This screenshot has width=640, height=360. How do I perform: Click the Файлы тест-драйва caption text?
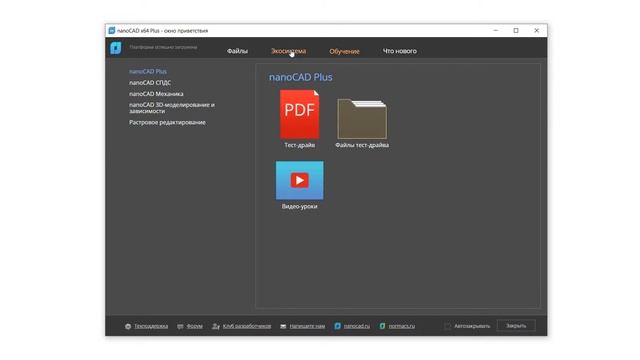pyautogui.click(x=362, y=145)
